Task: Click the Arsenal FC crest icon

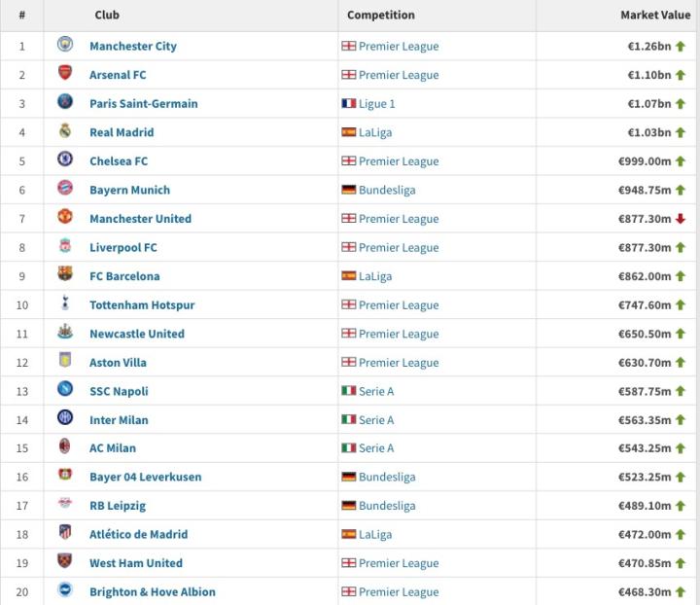Action: click(65, 74)
